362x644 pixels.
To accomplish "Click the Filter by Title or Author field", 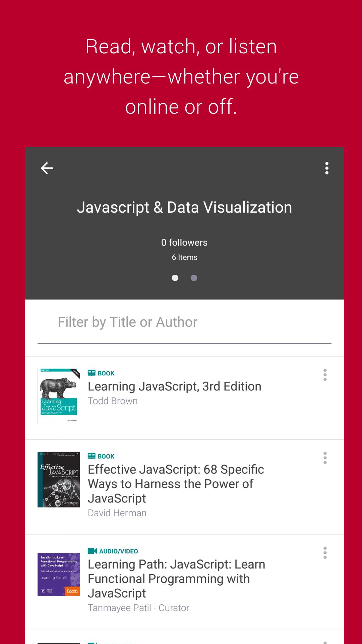I will [184, 322].
